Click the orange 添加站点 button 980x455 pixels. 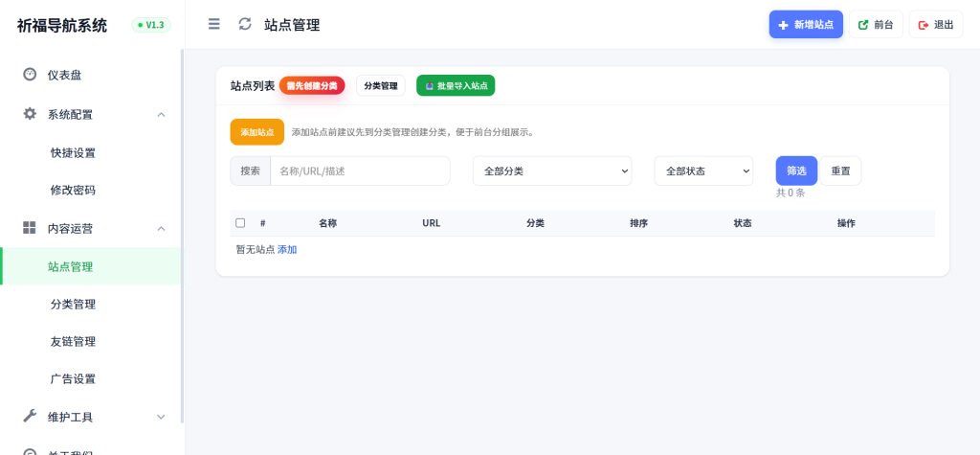(x=256, y=132)
